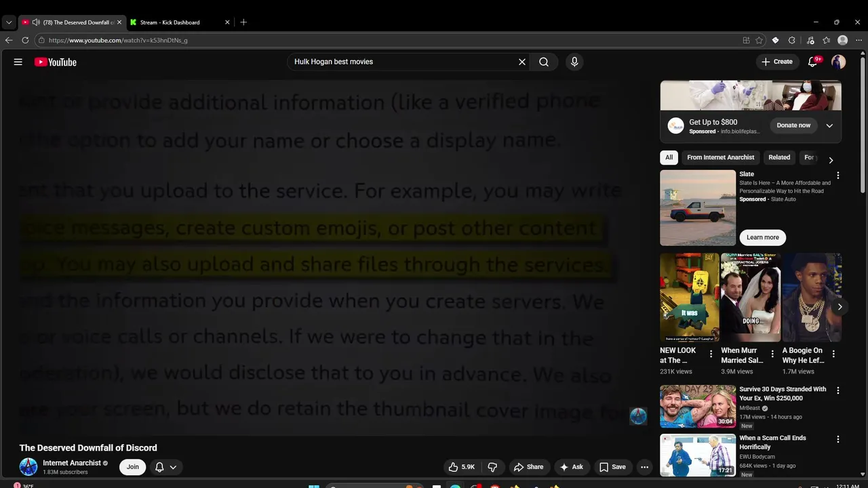Expand the sponsored Donate now ad chevron

pyautogui.click(x=829, y=125)
